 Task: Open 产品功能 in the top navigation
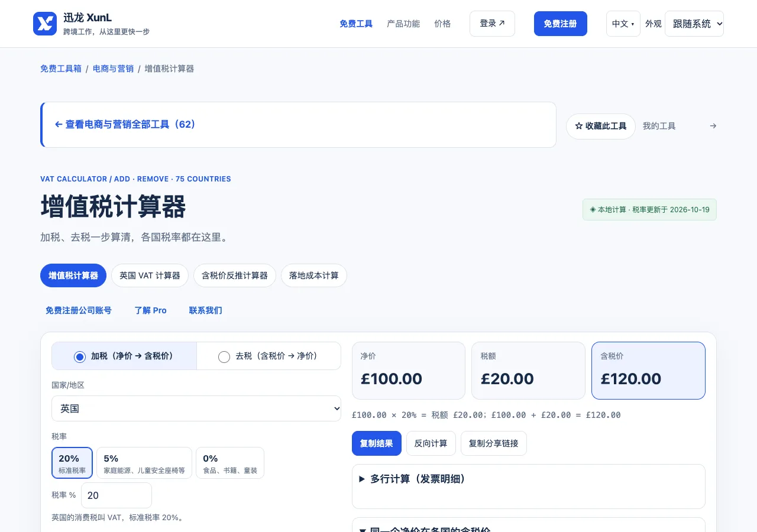point(403,24)
